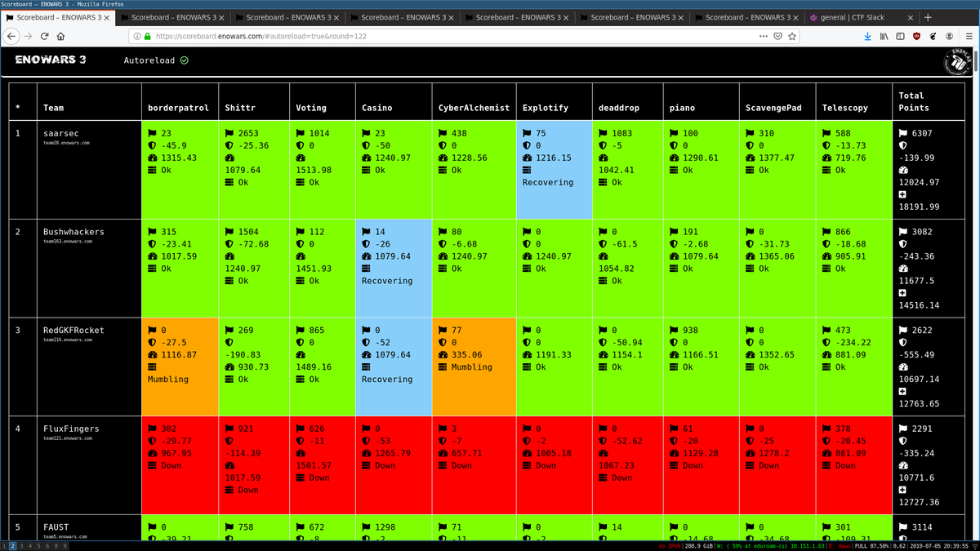Select the Bushwhackers team name
This screenshot has height=551, width=980.
tap(73, 232)
